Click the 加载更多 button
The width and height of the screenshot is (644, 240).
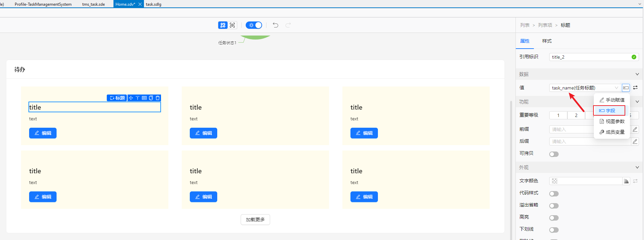[255, 220]
